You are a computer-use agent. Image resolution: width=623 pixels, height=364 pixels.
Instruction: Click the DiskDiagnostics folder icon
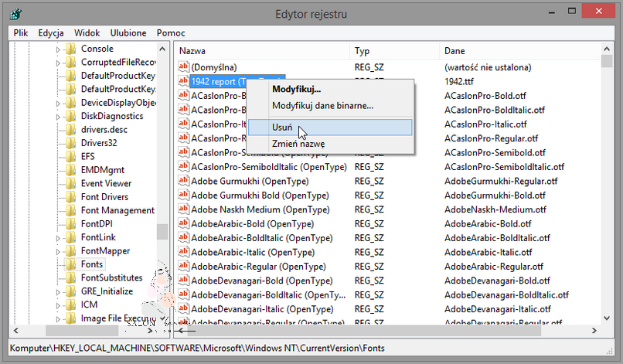coord(70,116)
